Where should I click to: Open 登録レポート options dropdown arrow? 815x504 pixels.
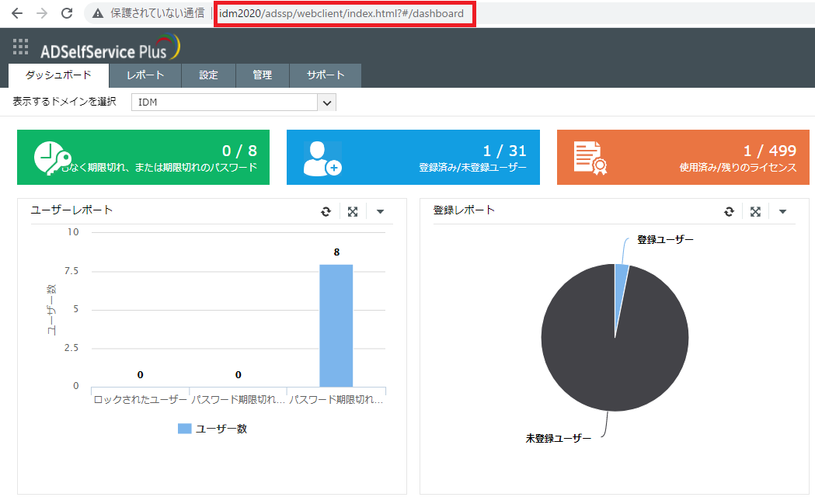click(782, 212)
